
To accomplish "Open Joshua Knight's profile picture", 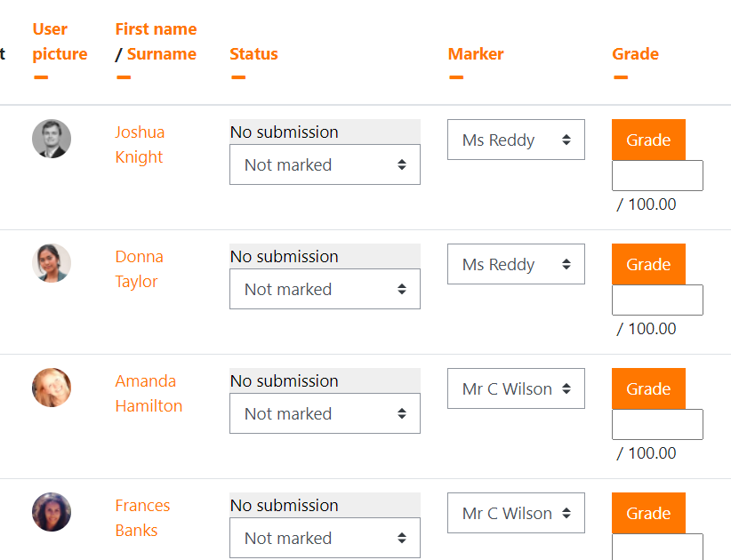I will [52, 139].
